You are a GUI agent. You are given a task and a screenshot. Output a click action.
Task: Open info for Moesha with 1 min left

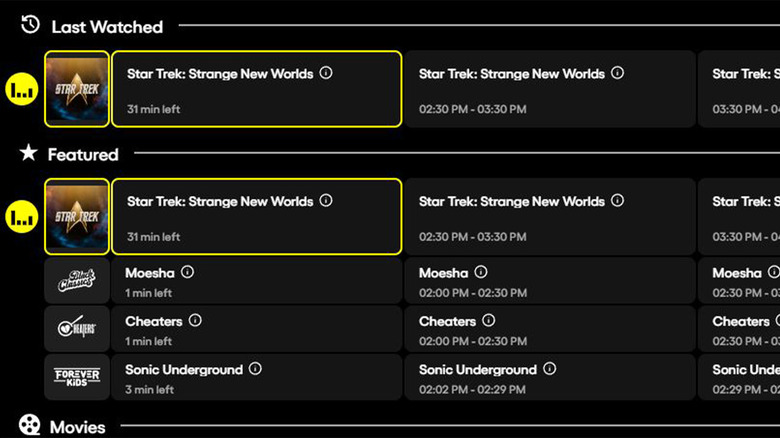pos(188,272)
